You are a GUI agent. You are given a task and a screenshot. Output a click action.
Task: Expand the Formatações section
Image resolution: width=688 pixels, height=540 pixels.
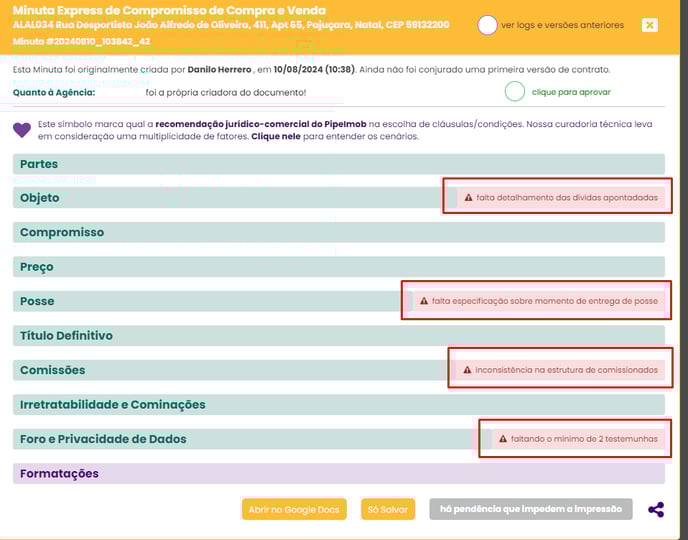[339, 473]
